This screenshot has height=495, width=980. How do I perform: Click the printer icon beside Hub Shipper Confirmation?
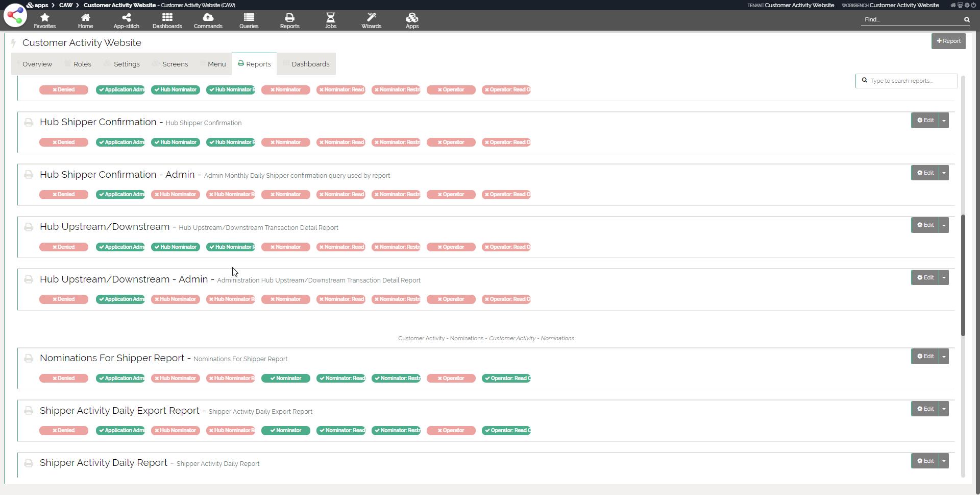coord(29,123)
